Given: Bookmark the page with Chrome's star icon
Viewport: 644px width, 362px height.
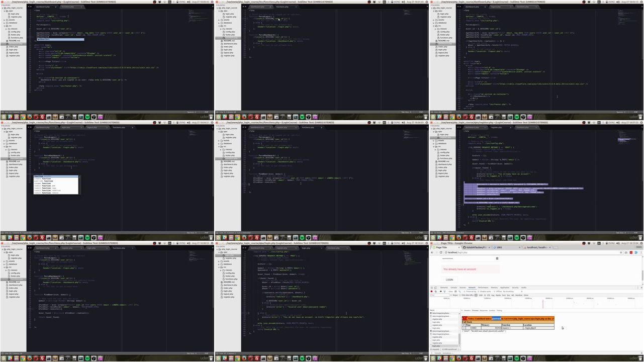Looking at the screenshot, I should [621, 252].
